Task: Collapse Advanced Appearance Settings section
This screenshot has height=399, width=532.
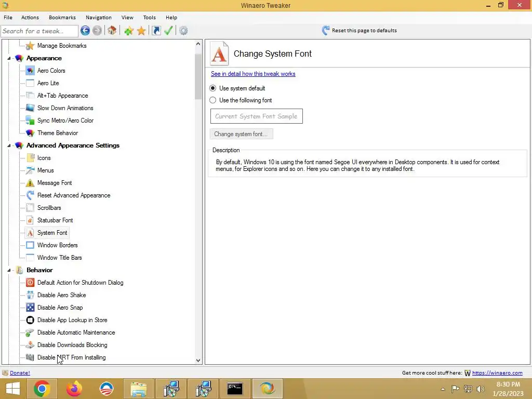Action: 9,145
